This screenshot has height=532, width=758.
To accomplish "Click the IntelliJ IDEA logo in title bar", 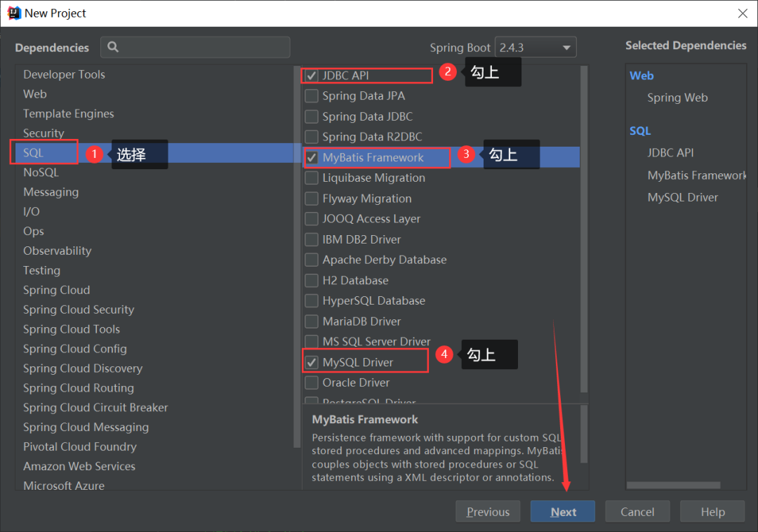I will (x=14, y=13).
